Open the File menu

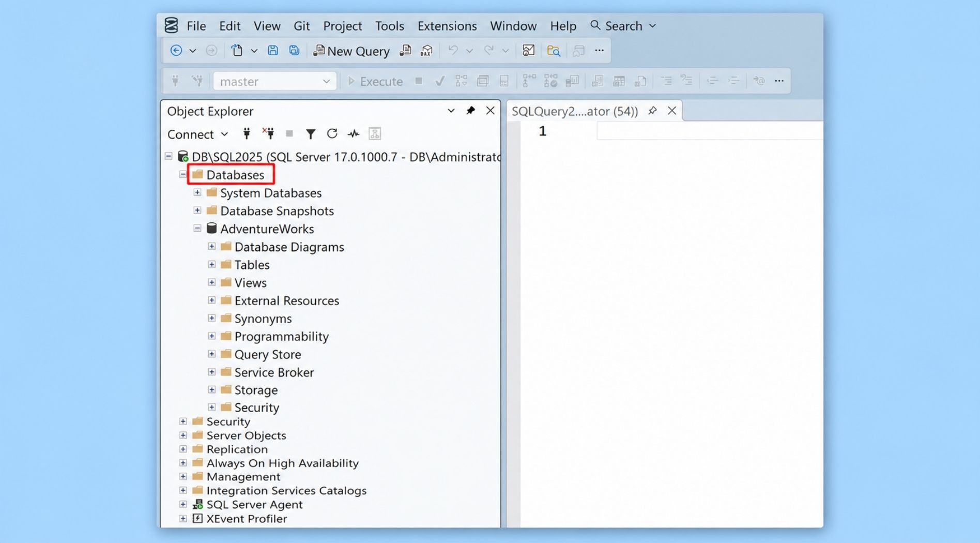196,26
